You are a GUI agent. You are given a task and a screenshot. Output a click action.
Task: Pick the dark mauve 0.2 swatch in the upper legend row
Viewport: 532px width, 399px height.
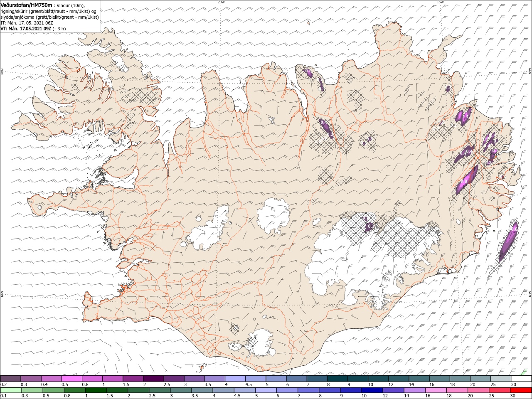[x=10, y=379]
